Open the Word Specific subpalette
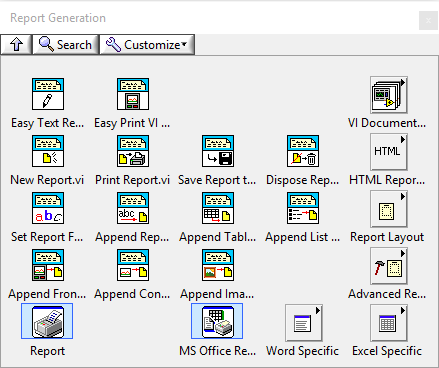The image size is (439, 368). [x=304, y=323]
